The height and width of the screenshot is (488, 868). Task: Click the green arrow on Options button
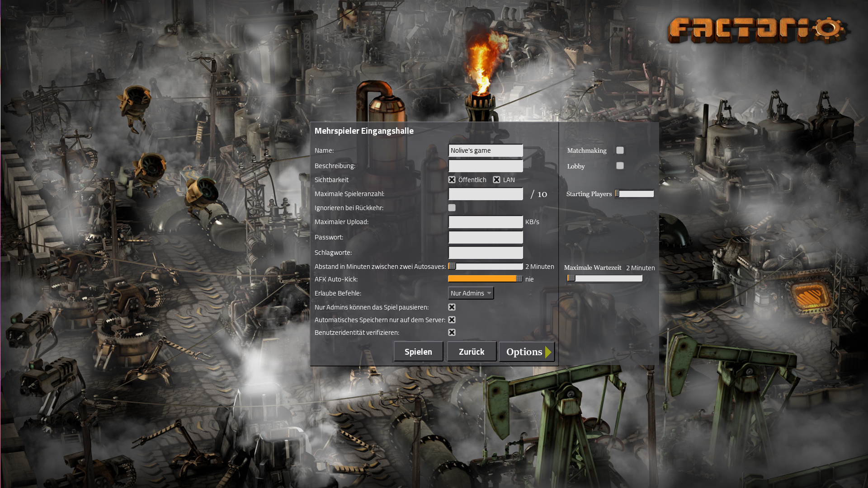coord(548,352)
